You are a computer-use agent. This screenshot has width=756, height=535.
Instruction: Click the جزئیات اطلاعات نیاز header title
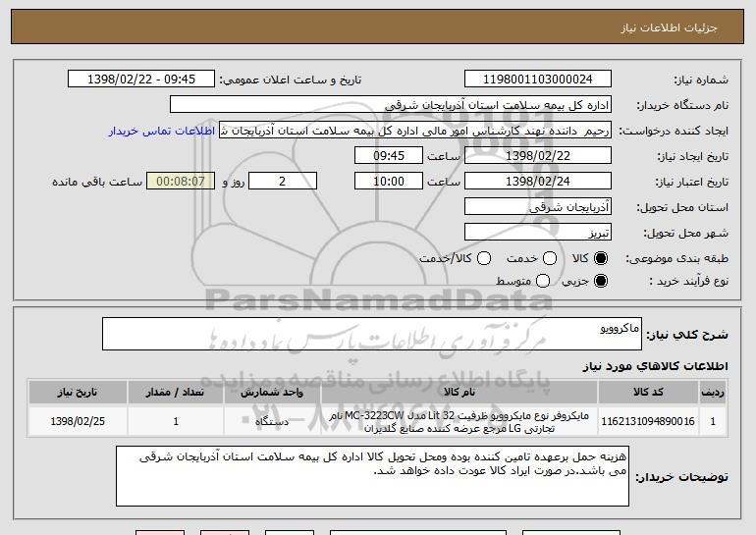click(x=669, y=27)
